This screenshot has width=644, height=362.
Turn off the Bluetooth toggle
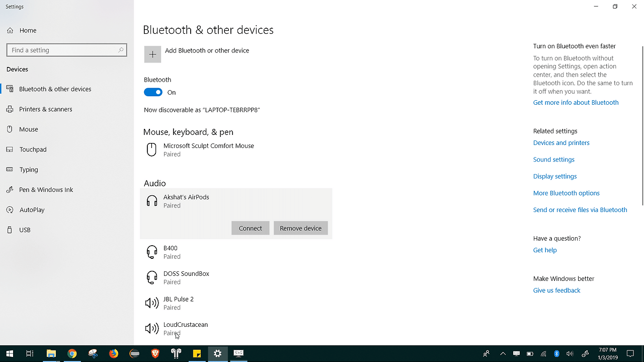tap(153, 92)
